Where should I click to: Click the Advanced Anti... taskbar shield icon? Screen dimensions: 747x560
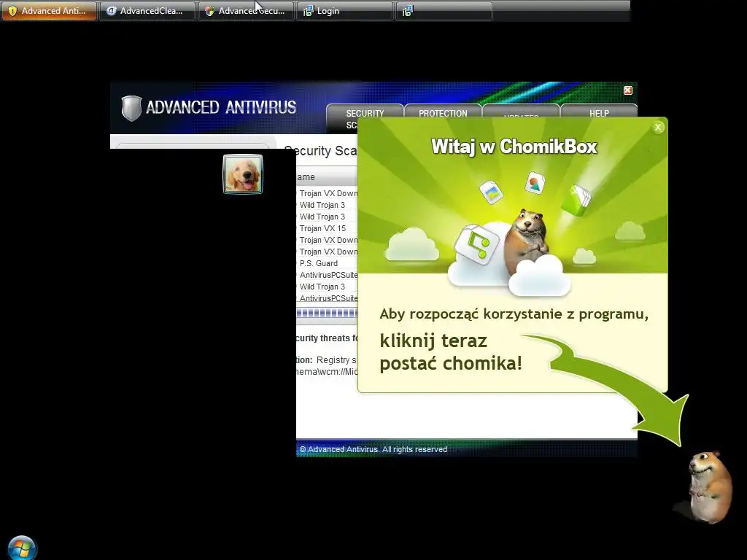(12, 11)
